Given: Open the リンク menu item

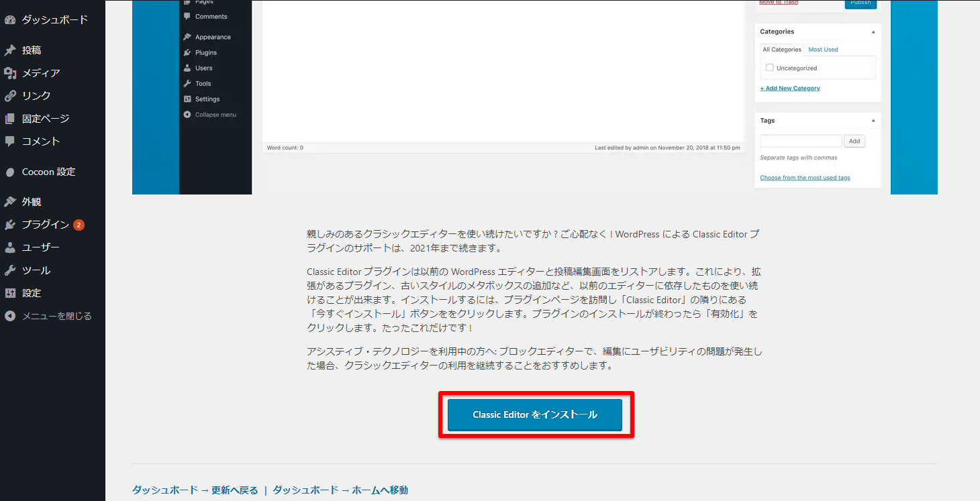Looking at the screenshot, I should (x=36, y=96).
